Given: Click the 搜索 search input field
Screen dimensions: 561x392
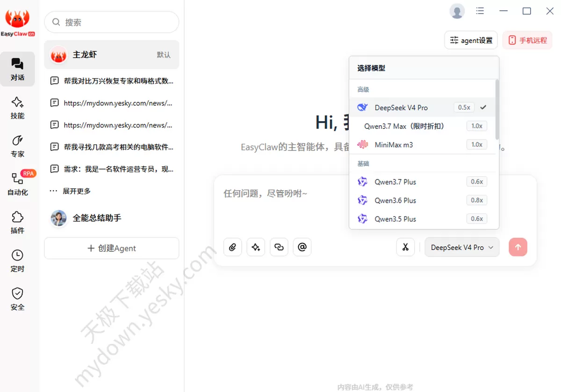Looking at the screenshot, I should (x=112, y=22).
